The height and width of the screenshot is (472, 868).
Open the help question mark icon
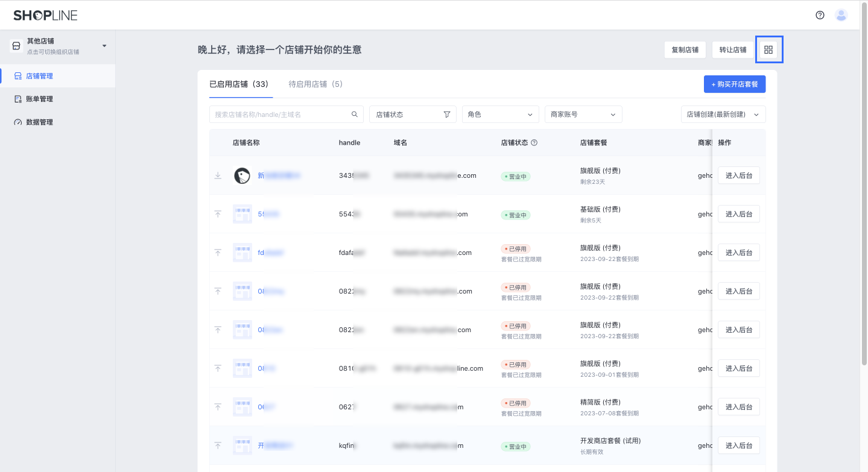(820, 15)
